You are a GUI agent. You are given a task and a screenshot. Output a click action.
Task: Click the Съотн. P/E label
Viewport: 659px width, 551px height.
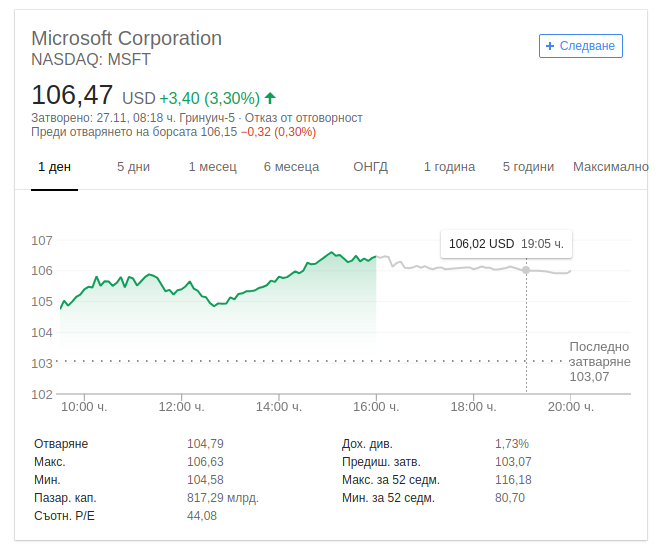(x=64, y=516)
